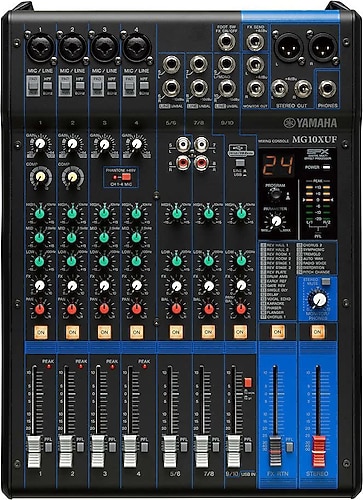Click the SPX PROGRAM selector knob
The width and height of the screenshot is (363, 500).
276,195
